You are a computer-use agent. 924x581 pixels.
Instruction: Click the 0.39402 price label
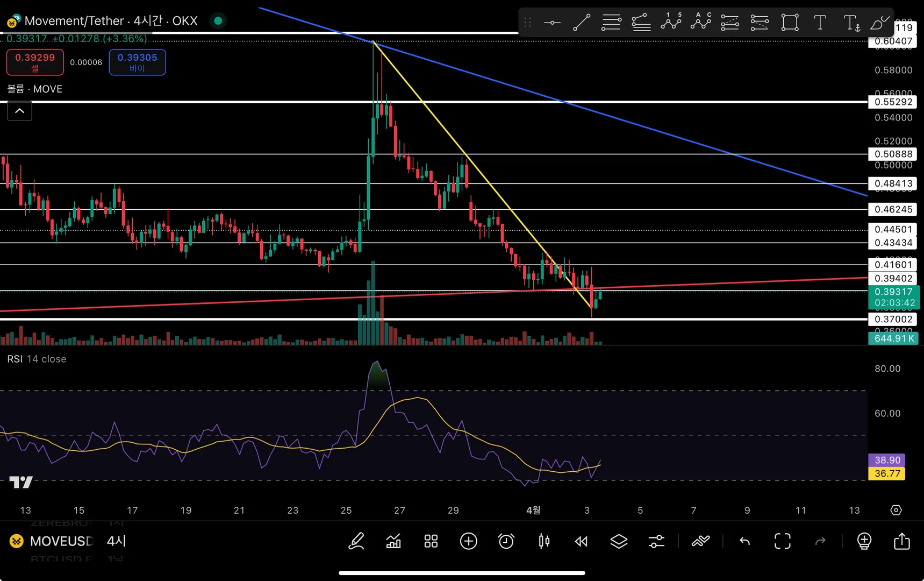click(893, 278)
